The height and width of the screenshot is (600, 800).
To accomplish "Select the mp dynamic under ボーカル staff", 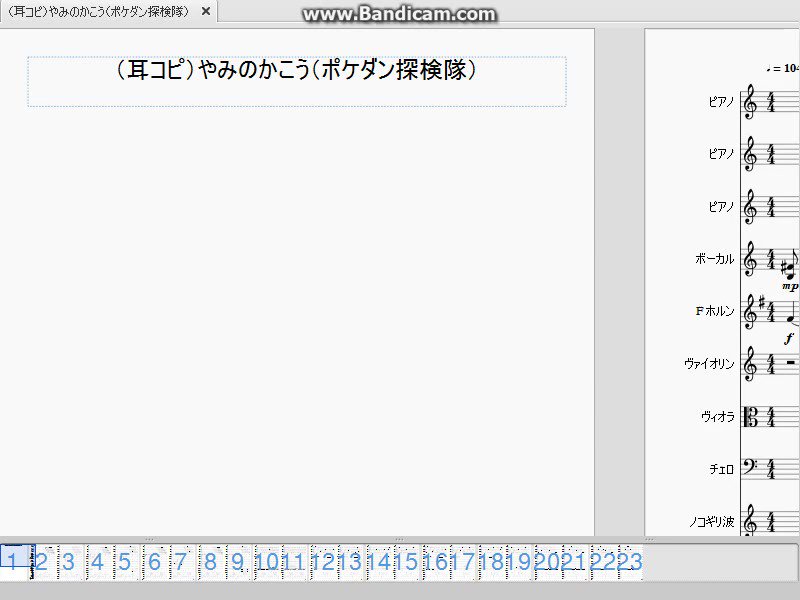I will point(790,287).
